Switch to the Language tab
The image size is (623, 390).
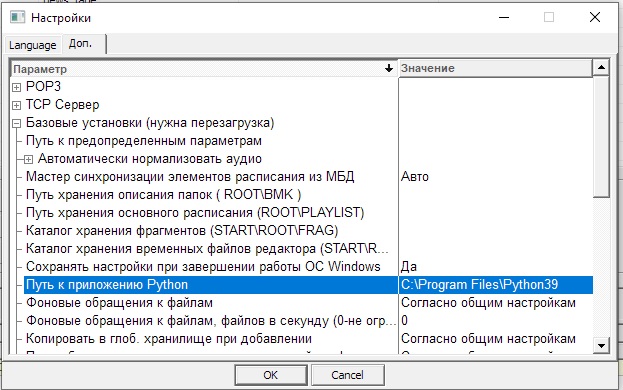(x=33, y=45)
